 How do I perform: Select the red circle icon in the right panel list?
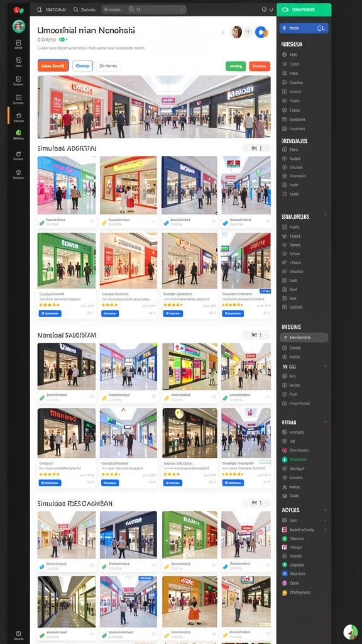point(285,450)
